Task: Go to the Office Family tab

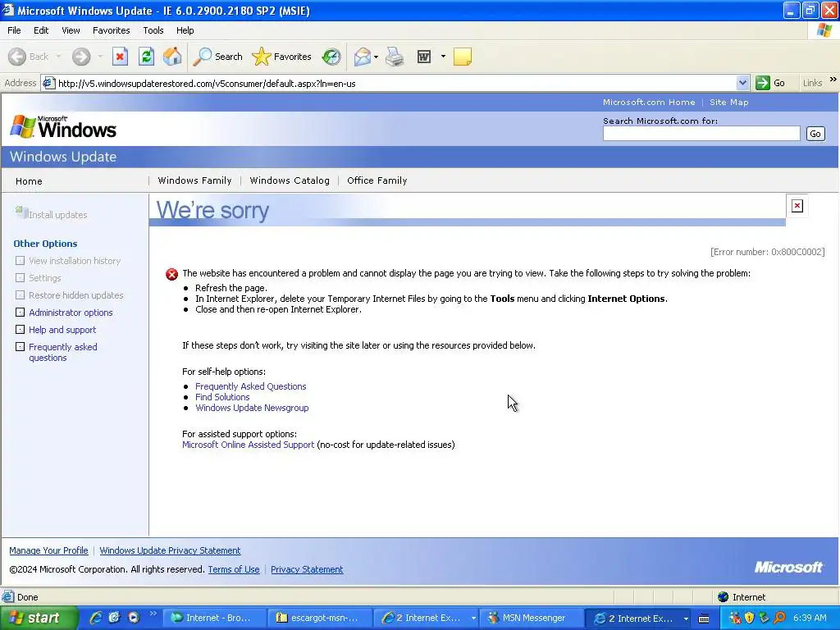Action: 377,180
